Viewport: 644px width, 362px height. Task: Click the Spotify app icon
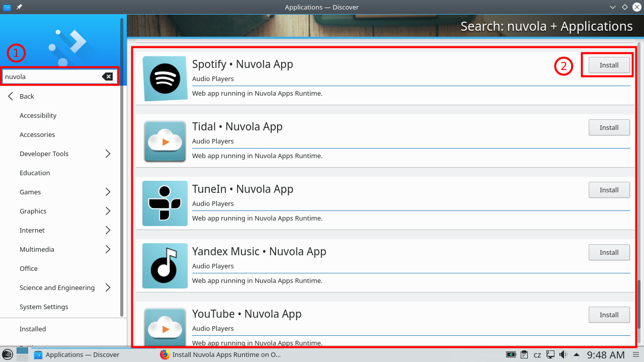165,79
